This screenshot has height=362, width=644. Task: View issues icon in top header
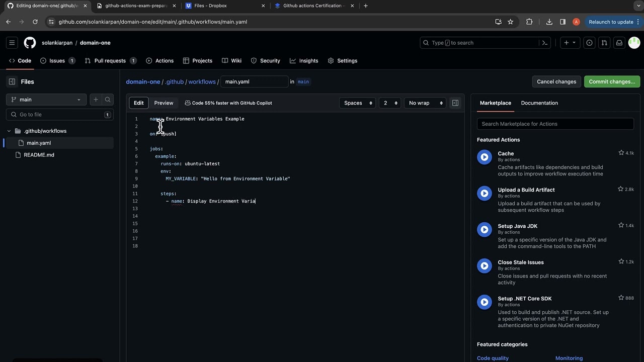pos(590,43)
